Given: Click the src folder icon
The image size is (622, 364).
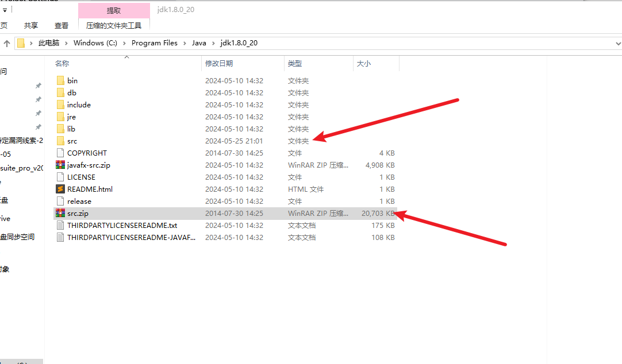Looking at the screenshot, I should (x=60, y=141).
